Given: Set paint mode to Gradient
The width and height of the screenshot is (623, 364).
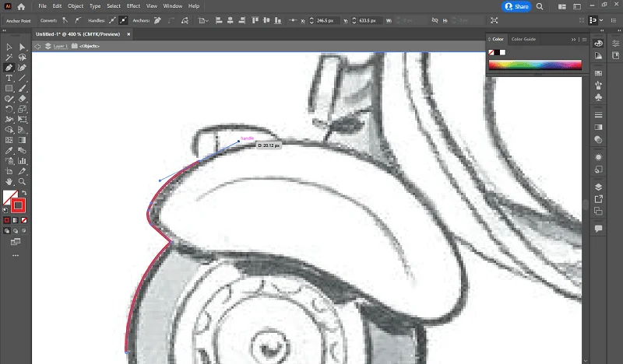Looking at the screenshot, I should click(x=16, y=220).
